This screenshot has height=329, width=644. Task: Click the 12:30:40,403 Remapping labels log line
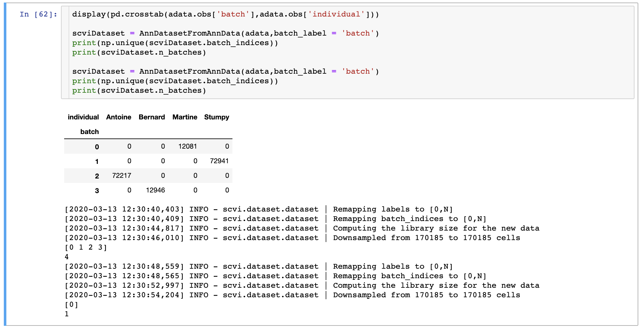click(259, 209)
